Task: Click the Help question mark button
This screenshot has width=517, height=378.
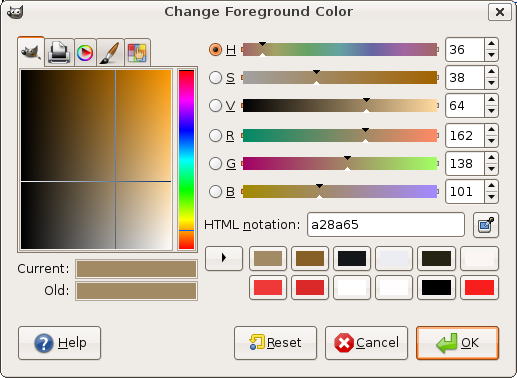Action: pyautogui.click(x=59, y=343)
